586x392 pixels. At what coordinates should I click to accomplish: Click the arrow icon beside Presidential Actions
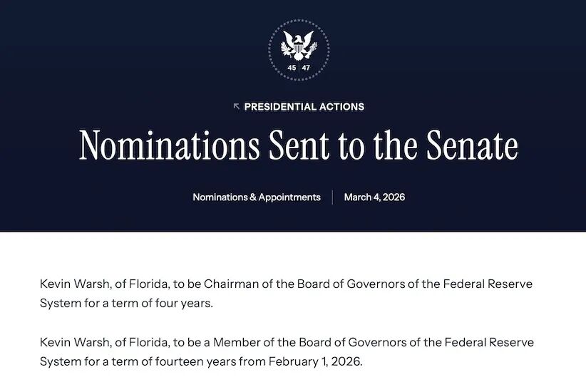pyautogui.click(x=237, y=107)
